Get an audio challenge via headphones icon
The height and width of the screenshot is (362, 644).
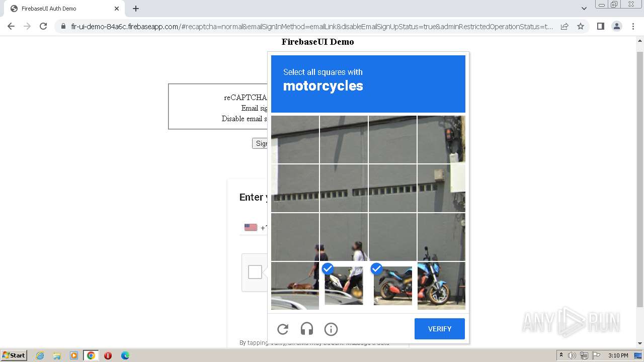click(307, 329)
